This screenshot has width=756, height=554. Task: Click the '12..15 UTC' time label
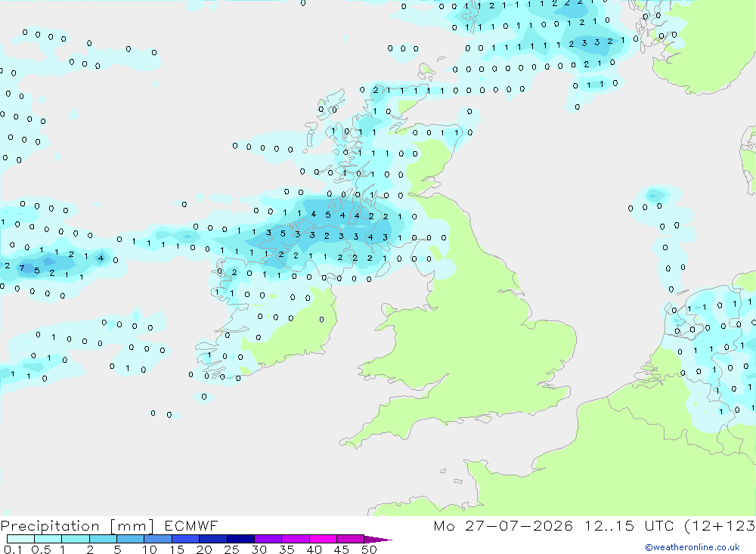tap(629, 525)
